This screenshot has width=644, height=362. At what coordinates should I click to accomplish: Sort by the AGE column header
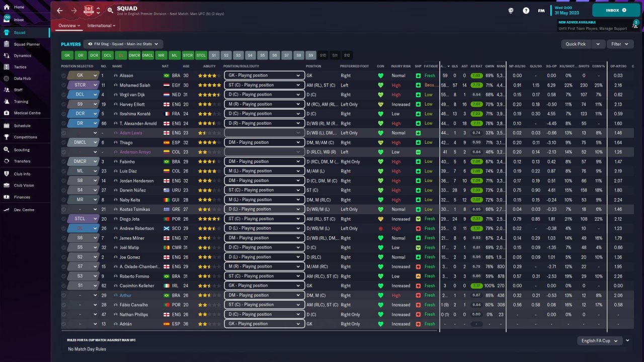(186, 66)
